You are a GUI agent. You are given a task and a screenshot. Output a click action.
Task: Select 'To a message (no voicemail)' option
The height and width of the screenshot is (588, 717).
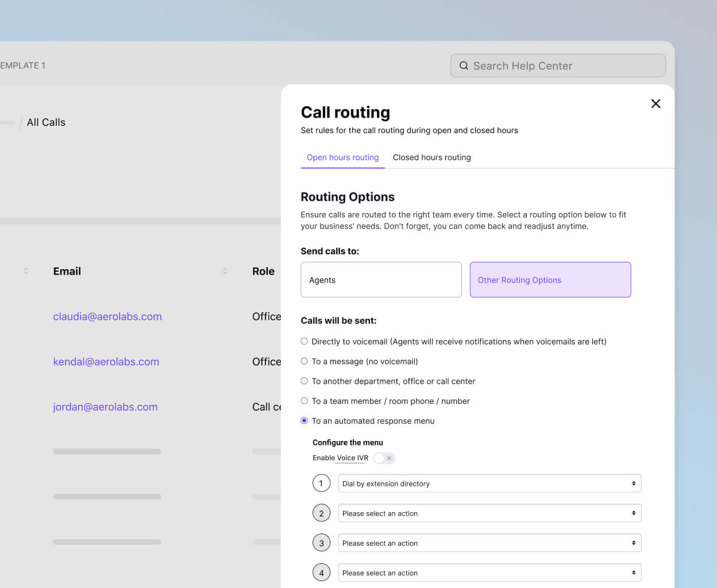click(x=304, y=361)
